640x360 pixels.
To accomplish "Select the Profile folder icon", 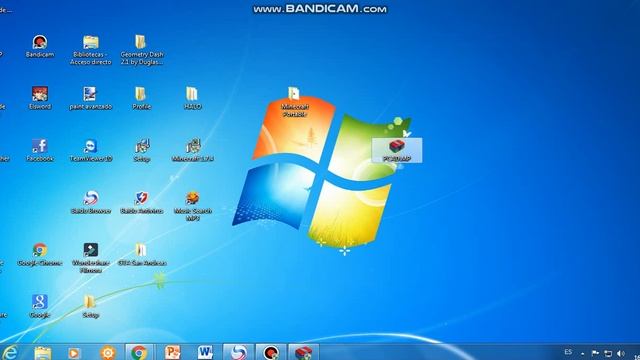I will tap(142, 98).
